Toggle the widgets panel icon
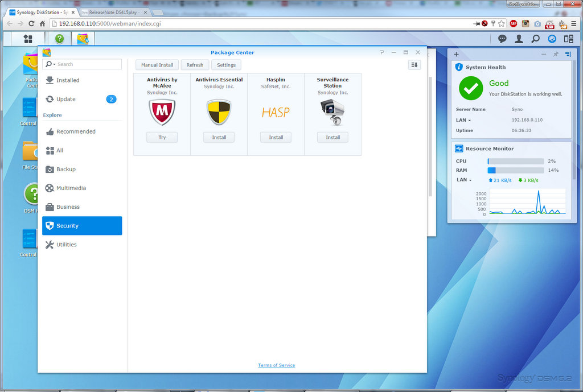Viewport: 583px width, 392px height. [568, 39]
